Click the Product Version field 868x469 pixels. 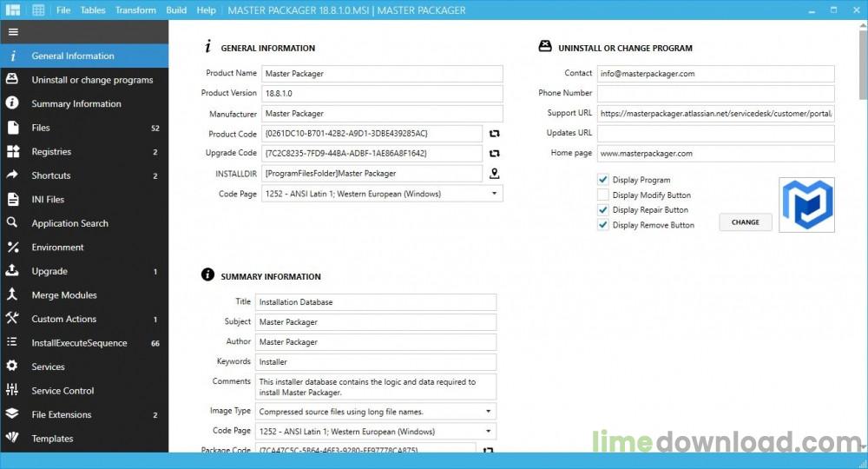pyautogui.click(x=382, y=94)
